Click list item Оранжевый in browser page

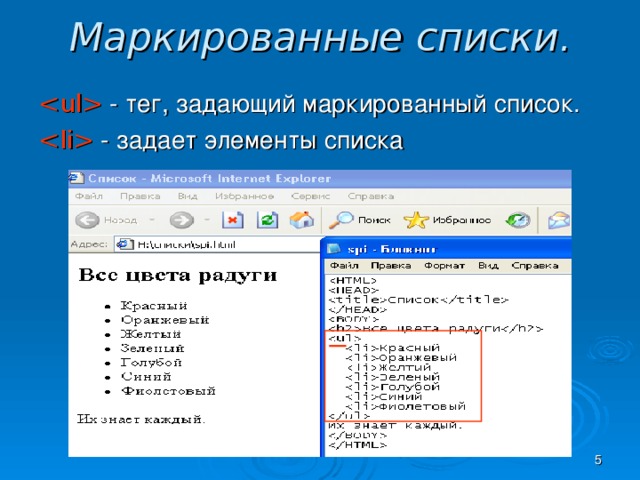[x=165, y=320]
